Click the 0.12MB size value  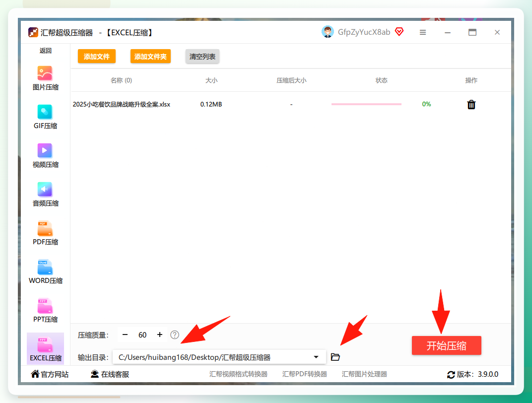(211, 105)
